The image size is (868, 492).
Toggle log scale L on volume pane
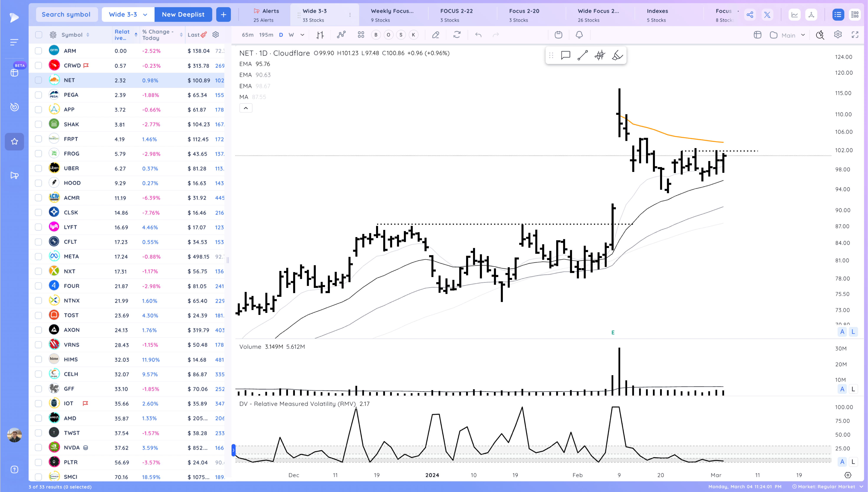(x=853, y=389)
